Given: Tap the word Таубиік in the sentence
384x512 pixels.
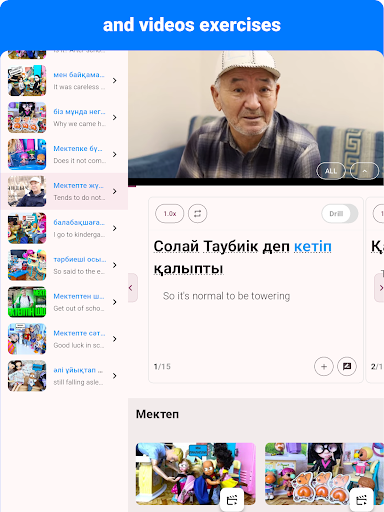Looking at the screenshot, I should [x=231, y=247].
